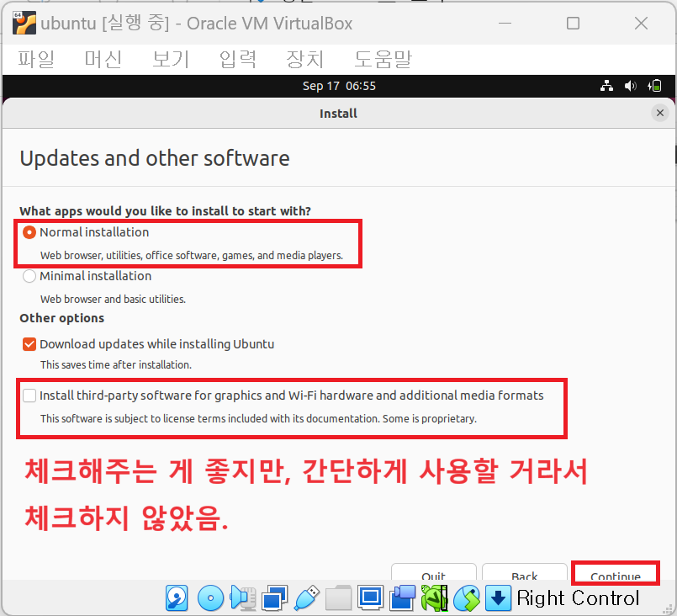This screenshot has width=677, height=616.
Task: Open the 장치 menu
Action: [305, 59]
